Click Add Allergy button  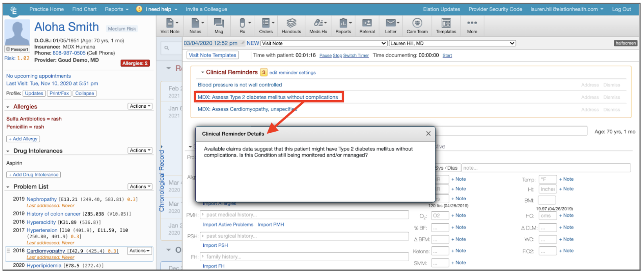[23, 139]
